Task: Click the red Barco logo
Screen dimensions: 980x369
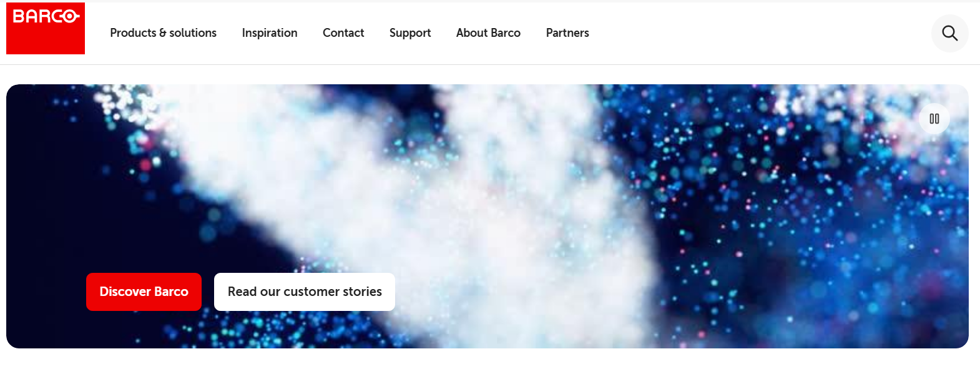Action: coord(46,28)
